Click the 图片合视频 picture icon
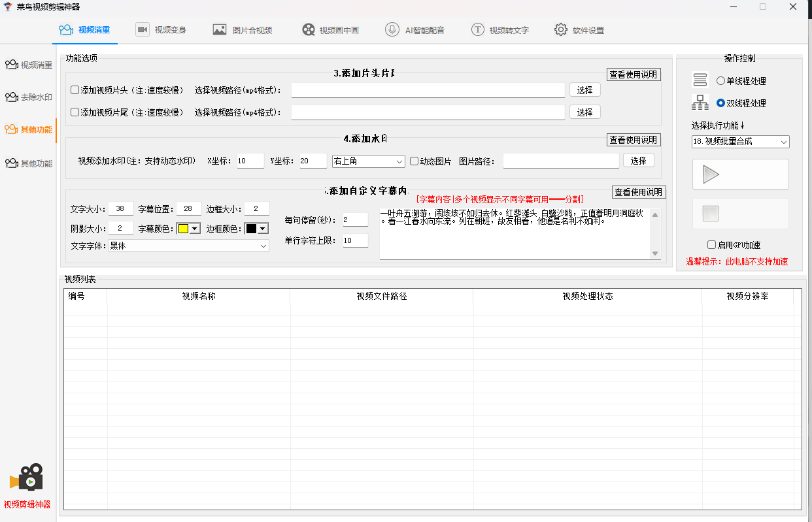812x522 pixels. pos(220,29)
